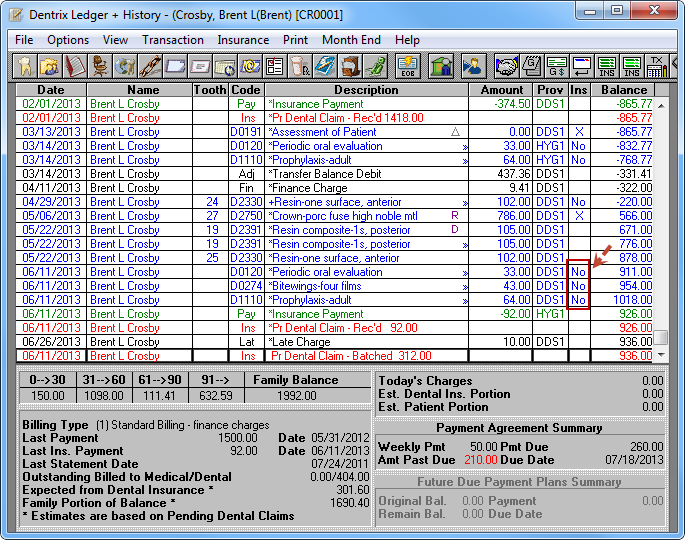Open the prescriptions Rx icon
This screenshot has width=685, height=540.
pos(300,66)
